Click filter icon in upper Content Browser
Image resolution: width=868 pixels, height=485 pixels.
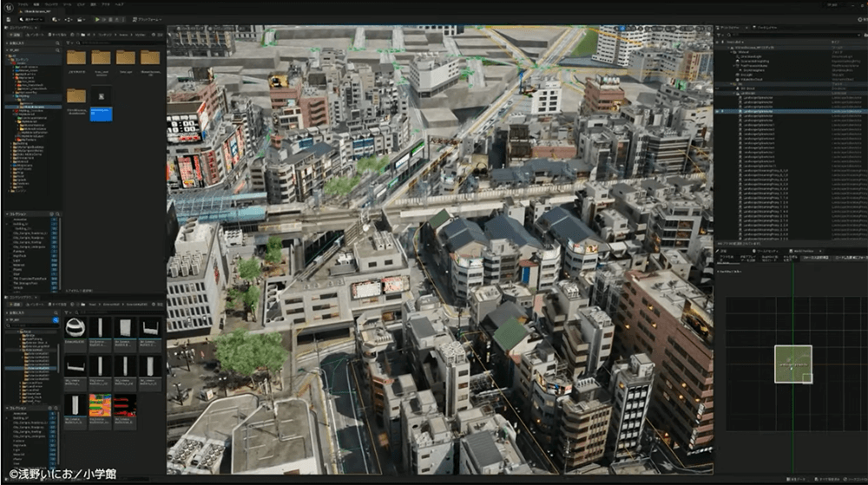(x=69, y=43)
